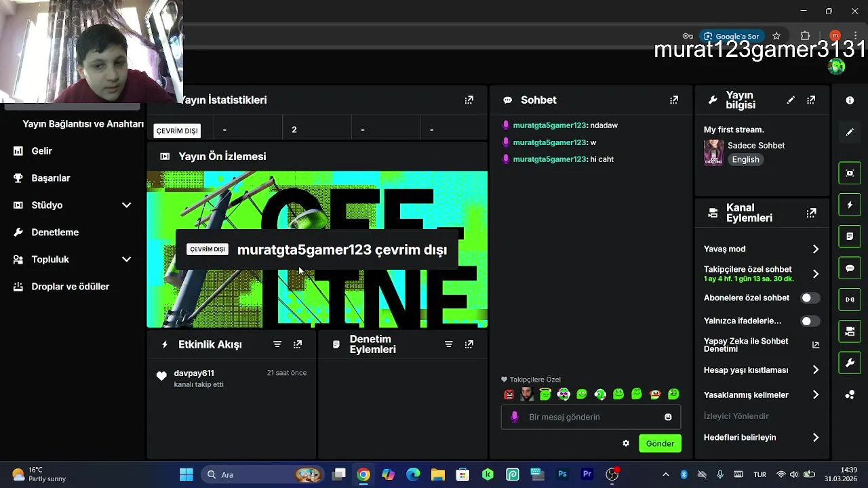
Task: Click the stat value '2' in statistics
Action: [x=294, y=129]
